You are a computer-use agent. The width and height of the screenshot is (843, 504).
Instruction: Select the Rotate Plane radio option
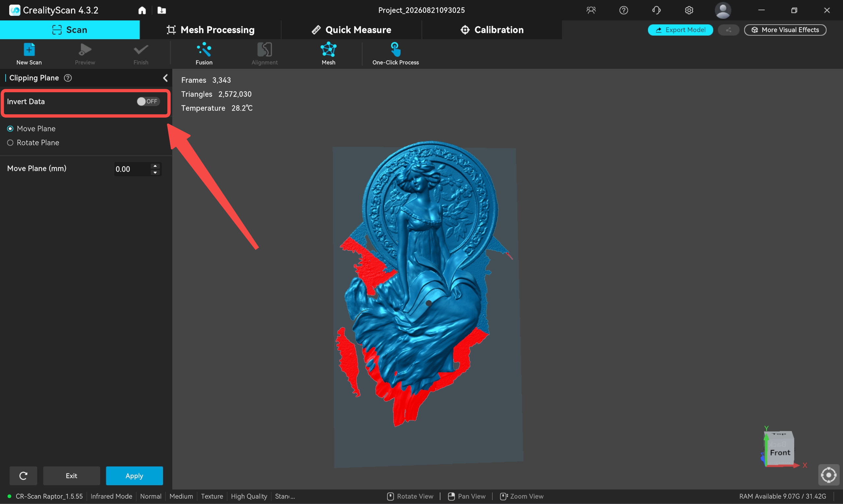10,143
